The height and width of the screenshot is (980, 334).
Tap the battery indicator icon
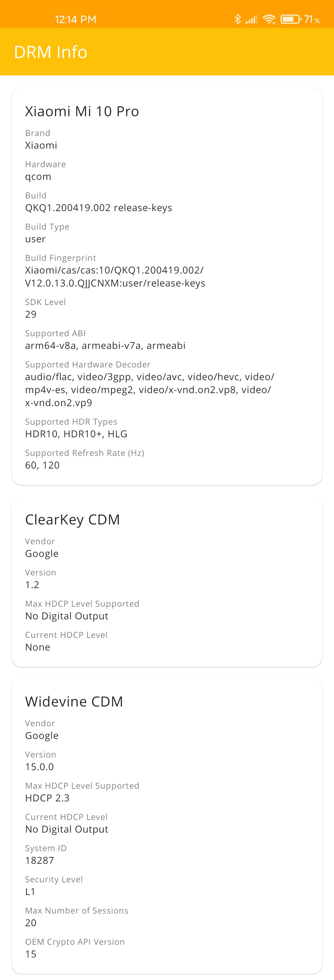(291, 19)
